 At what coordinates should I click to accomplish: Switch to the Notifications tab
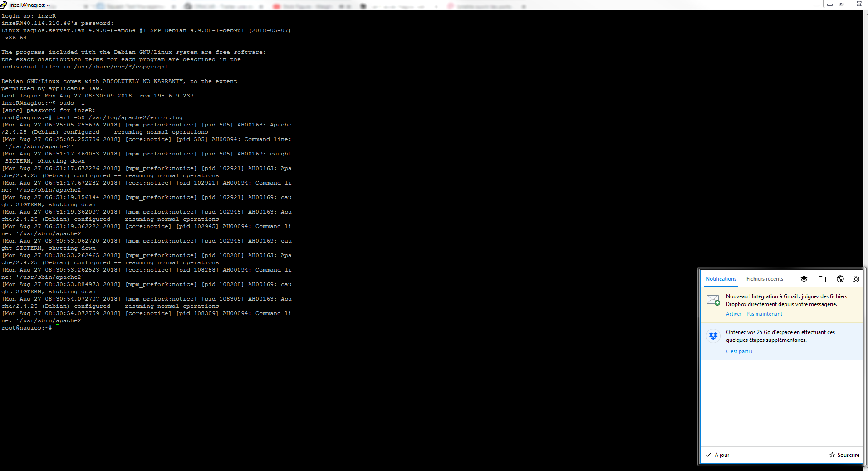[x=721, y=279]
